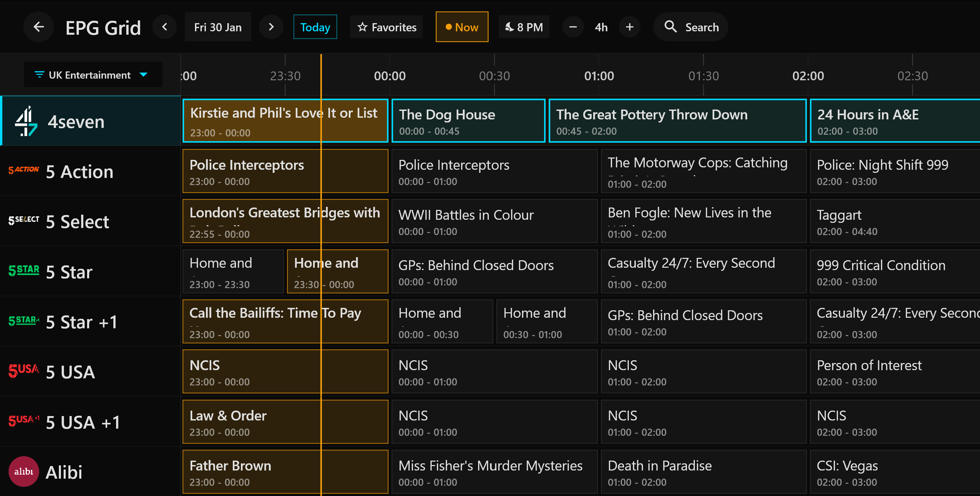Click the Favorites star icon

[362, 27]
